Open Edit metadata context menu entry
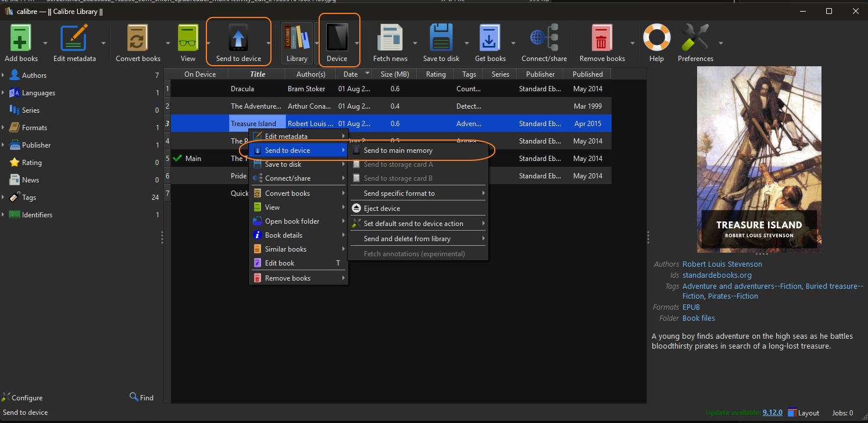 (298, 137)
